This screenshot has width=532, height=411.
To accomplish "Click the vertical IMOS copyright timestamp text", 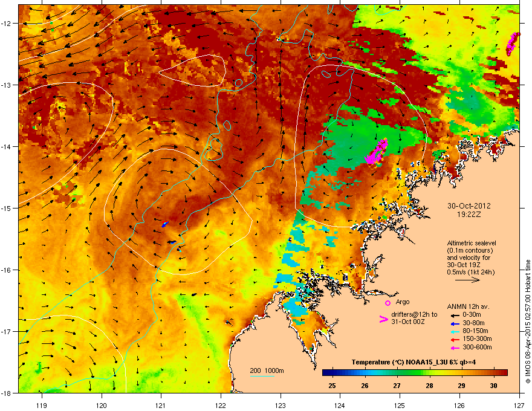I will (x=528, y=322).
